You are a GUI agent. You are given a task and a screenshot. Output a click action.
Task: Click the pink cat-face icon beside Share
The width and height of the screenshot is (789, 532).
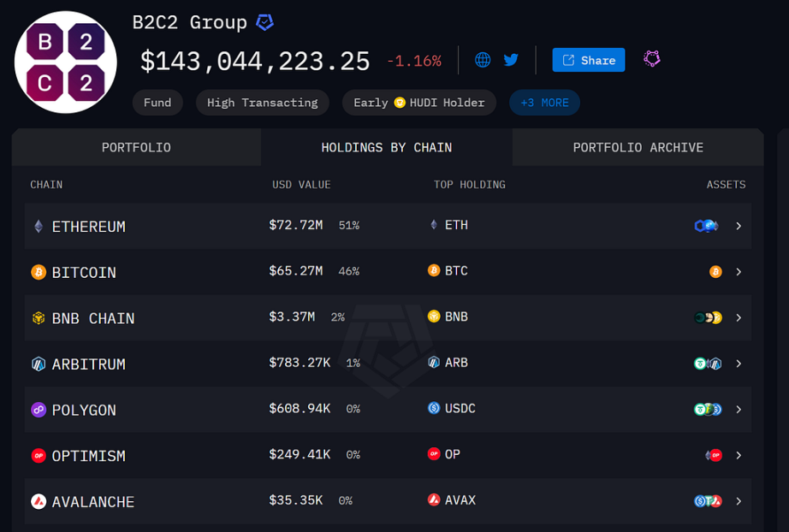click(x=652, y=59)
